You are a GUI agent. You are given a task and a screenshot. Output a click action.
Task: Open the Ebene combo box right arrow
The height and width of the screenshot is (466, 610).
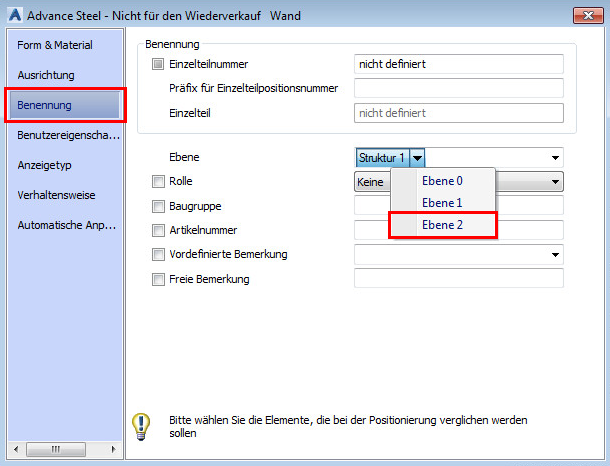555,158
